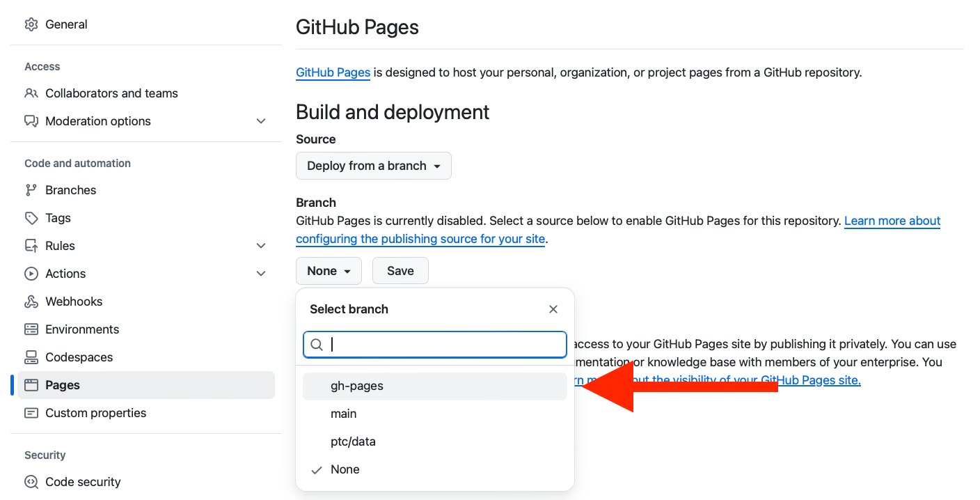980x500 pixels.
Task: Click the Build and deployment heading
Action: [x=393, y=112]
